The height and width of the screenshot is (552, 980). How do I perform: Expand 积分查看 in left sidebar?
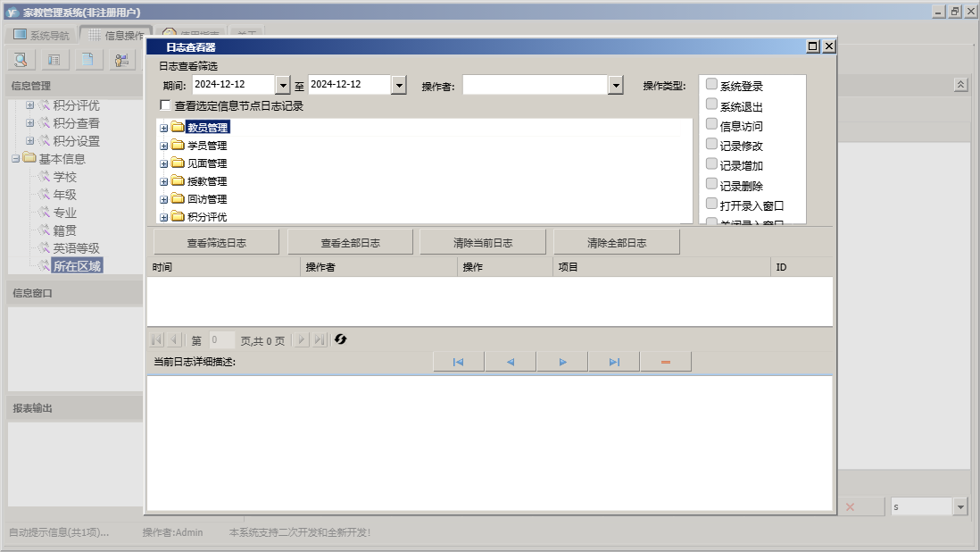point(29,123)
